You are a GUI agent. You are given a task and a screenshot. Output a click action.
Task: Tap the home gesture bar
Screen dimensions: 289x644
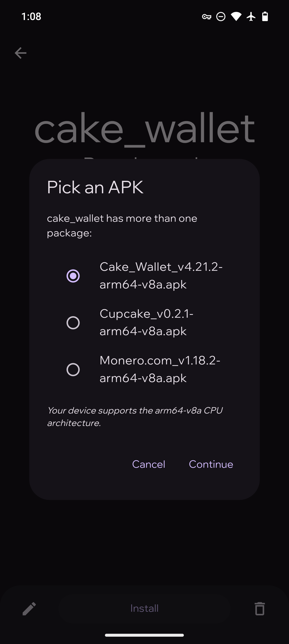(144, 635)
